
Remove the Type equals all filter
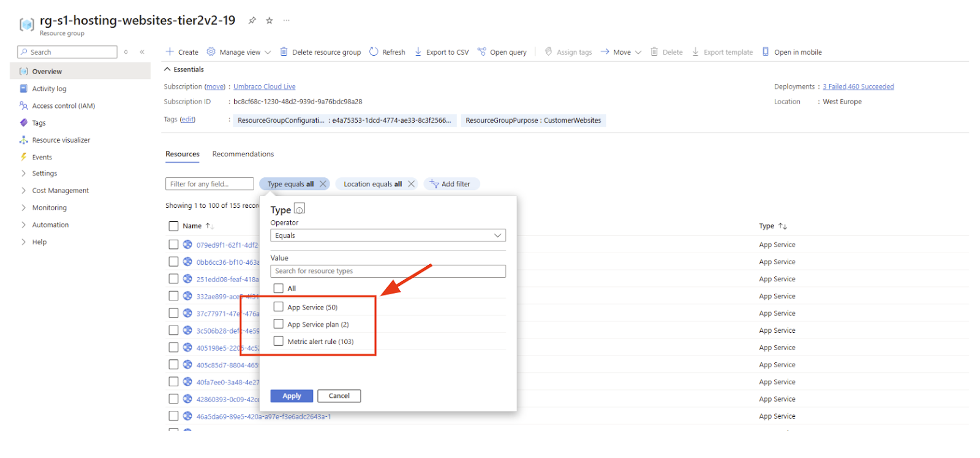(323, 184)
